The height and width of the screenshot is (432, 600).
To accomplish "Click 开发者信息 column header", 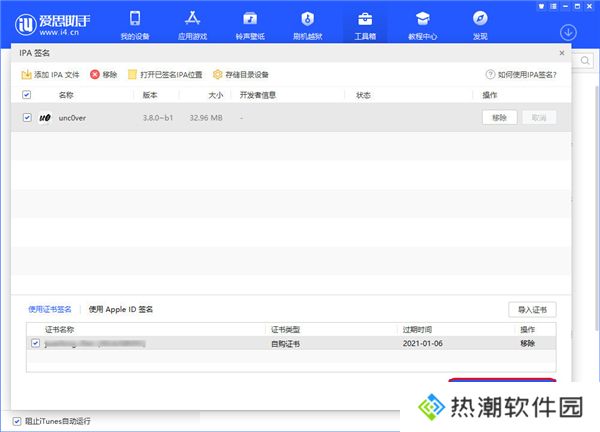I will [x=258, y=95].
